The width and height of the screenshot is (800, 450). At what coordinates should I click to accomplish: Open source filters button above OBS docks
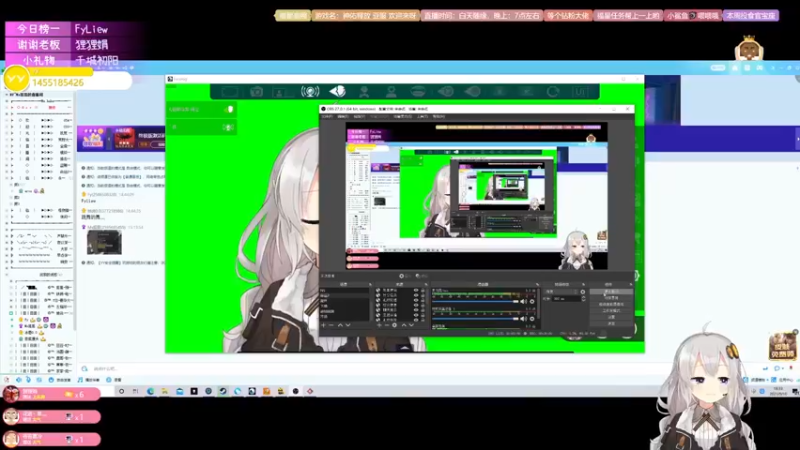click(421, 276)
